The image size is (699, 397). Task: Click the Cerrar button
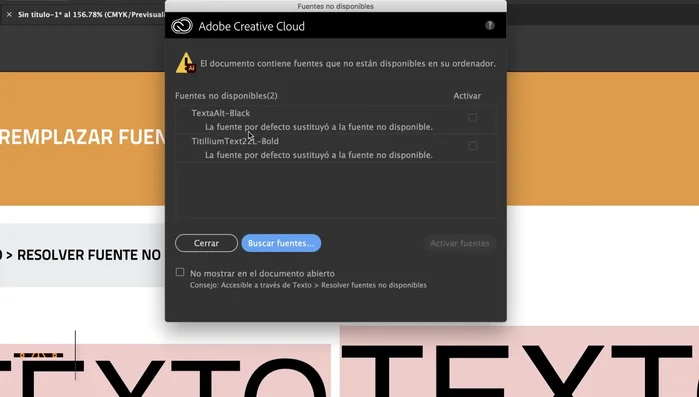(x=206, y=243)
